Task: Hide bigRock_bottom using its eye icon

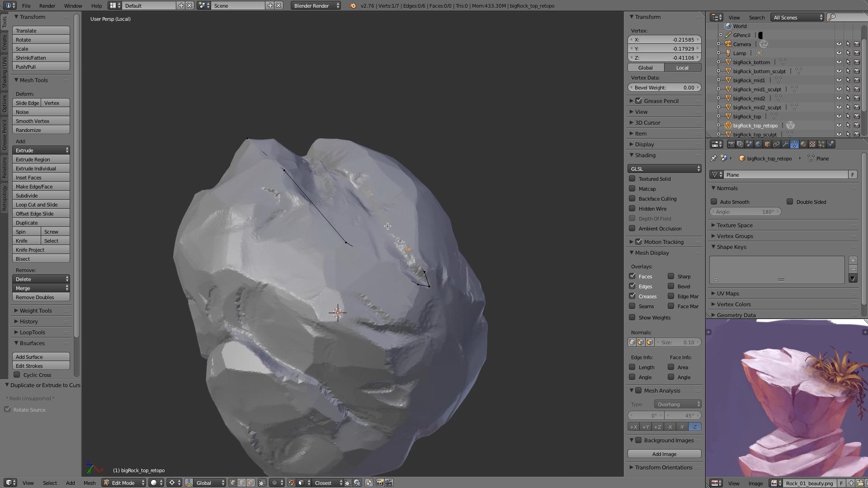Action: coord(839,62)
